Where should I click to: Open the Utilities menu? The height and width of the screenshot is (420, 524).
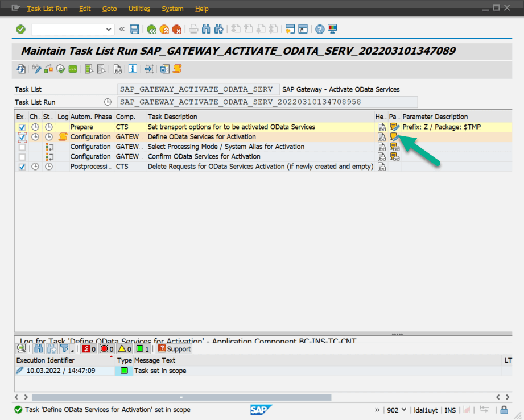139,9
